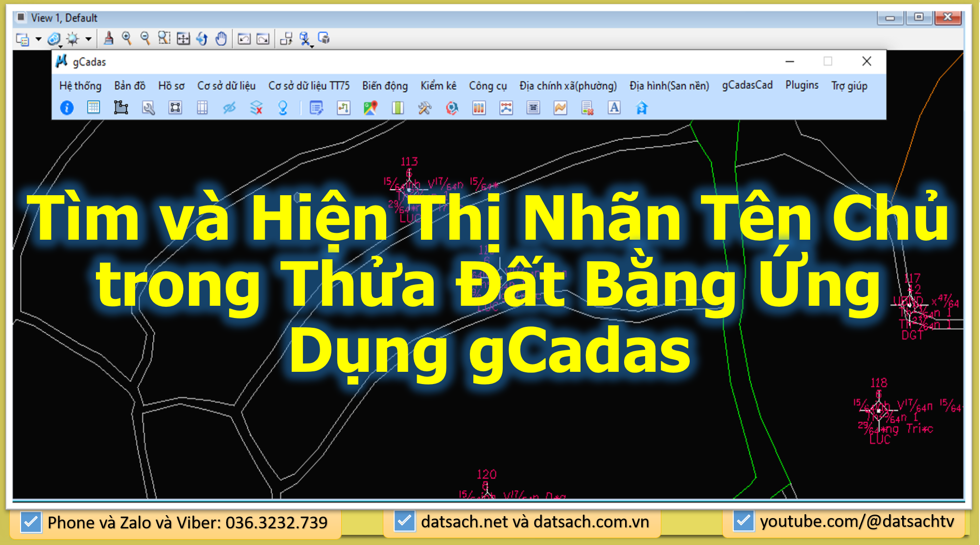Open the Bản đồ menu in gCadas

(x=129, y=85)
